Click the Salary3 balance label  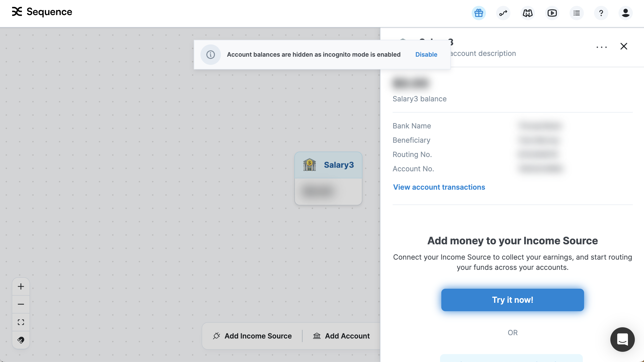(x=419, y=99)
